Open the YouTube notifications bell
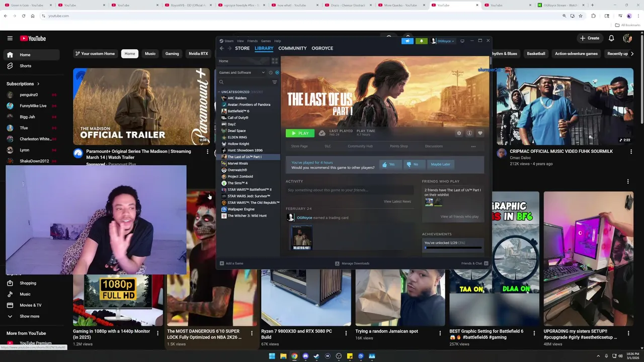 point(611,38)
